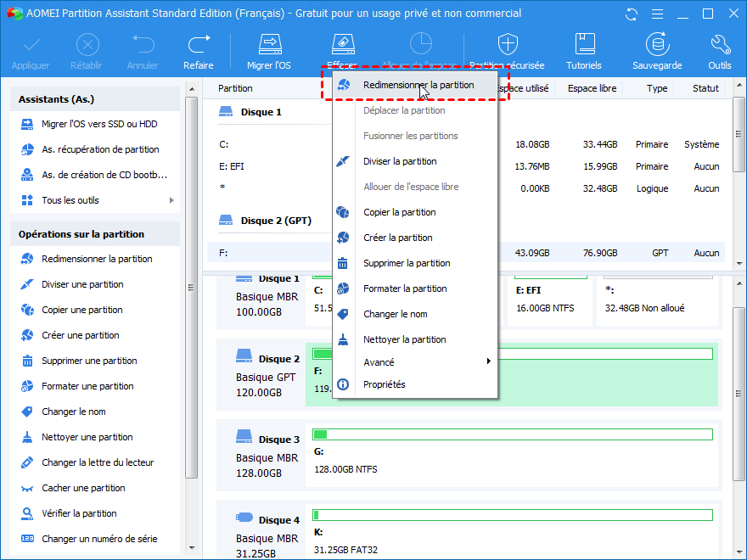Open the Partition sécurisée shield icon
Viewport: 747px width, 560px height.
point(508,45)
